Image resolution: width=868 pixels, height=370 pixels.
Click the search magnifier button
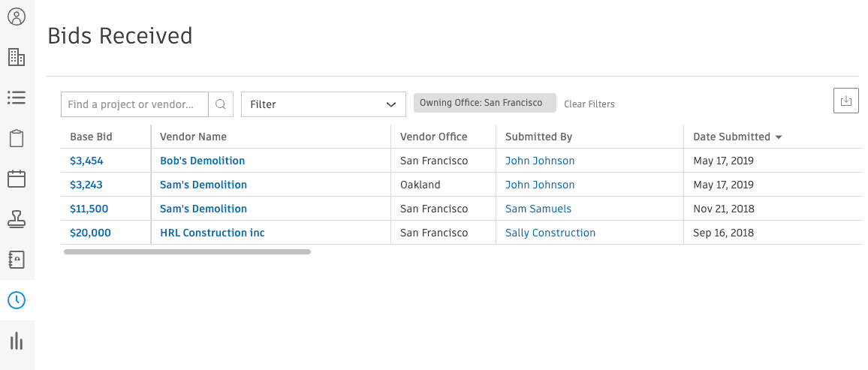coord(221,104)
